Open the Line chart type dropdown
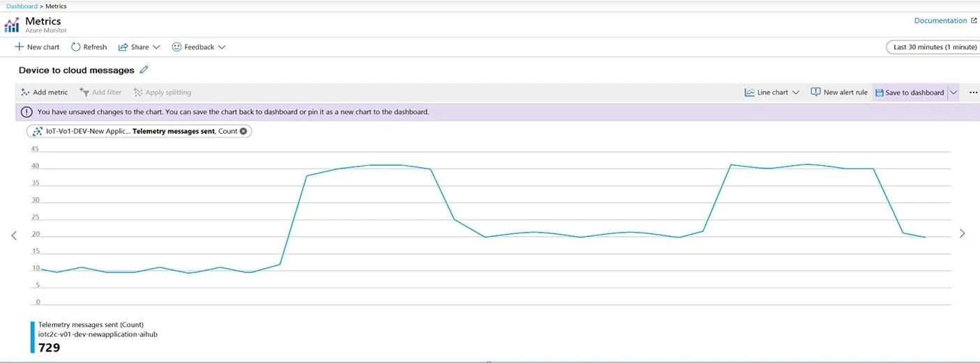This screenshot has width=980, height=363. point(771,92)
